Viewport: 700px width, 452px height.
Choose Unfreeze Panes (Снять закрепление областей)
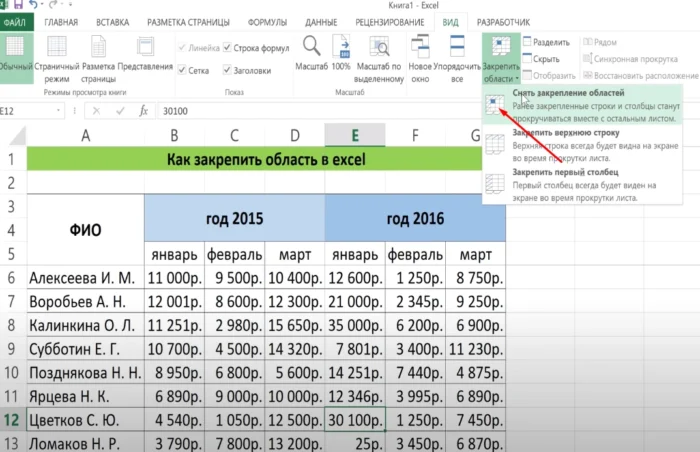[568, 93]
